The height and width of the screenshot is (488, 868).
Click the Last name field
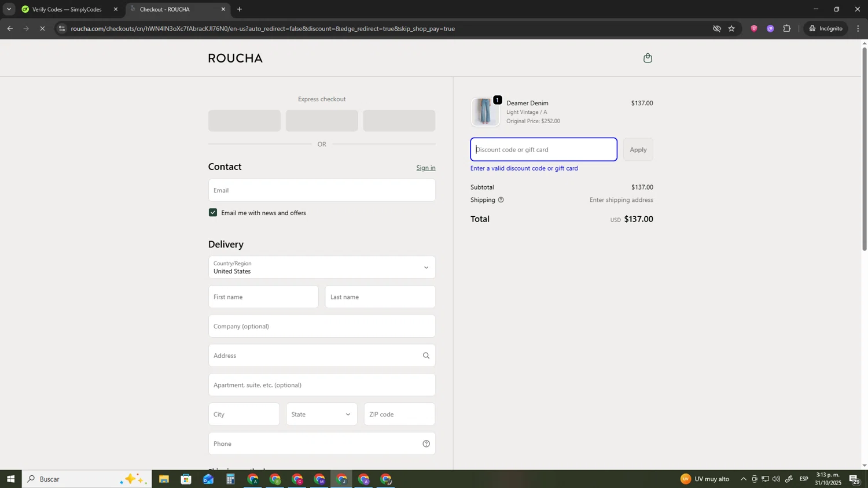click(380, 297)
